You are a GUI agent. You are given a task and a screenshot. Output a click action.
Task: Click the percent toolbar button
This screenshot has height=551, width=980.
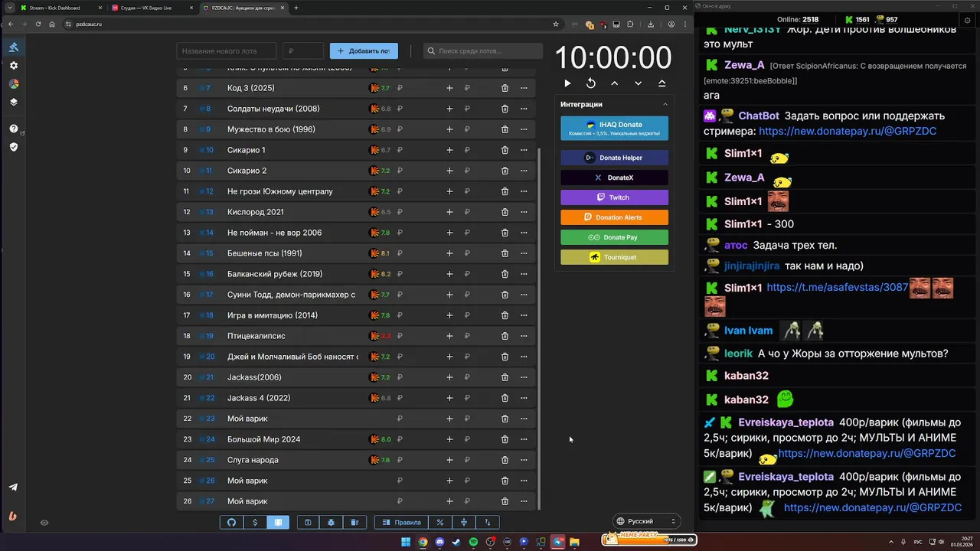pos(440,523)
